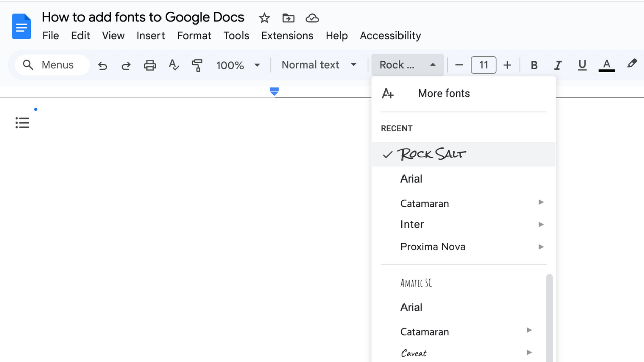Click the redo arrow icon
644x362 pixels.
(126, 65)
